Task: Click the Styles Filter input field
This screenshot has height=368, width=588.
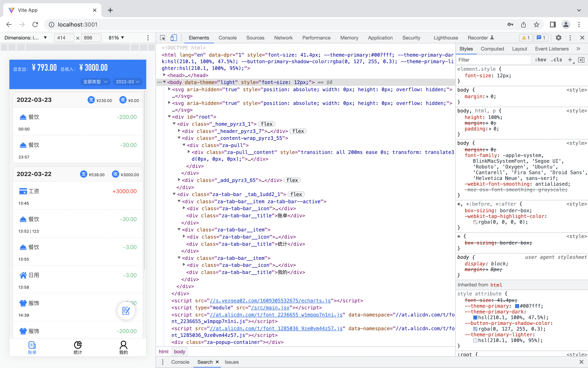Action: coord(493,60)
